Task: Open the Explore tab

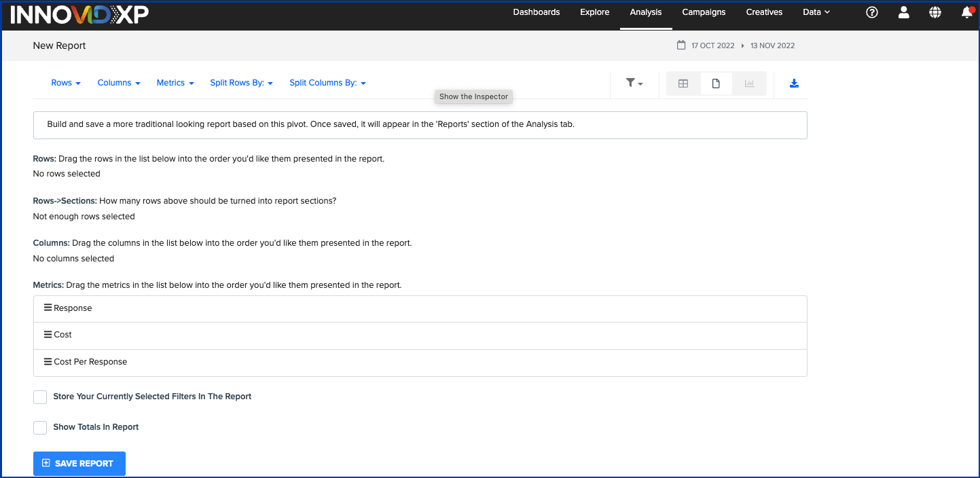Action: coord(595,12)
